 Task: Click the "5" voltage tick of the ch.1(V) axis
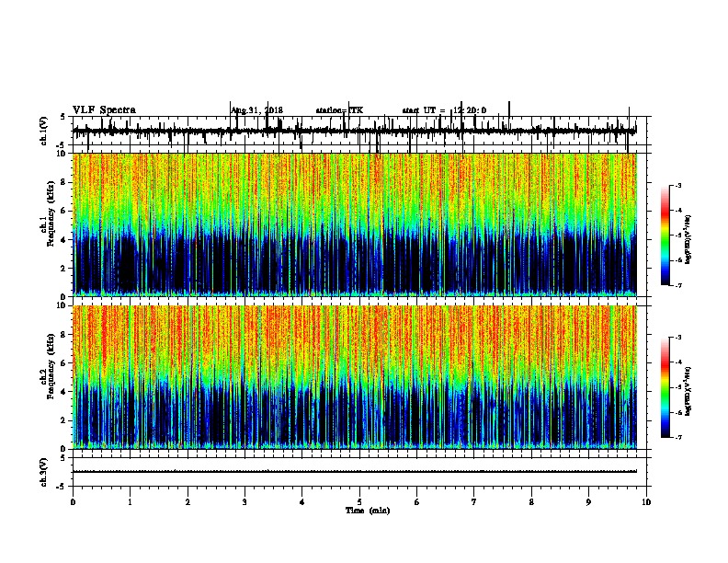pyautogui.click(x=63, y=118)
